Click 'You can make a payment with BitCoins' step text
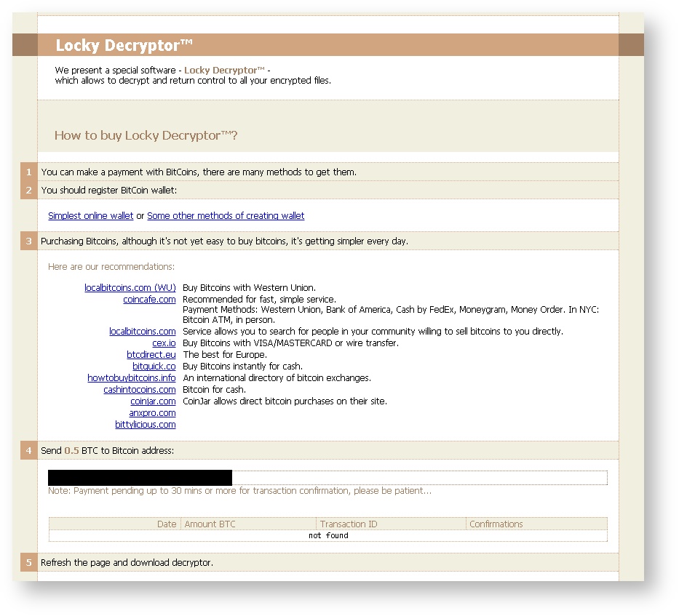This screenshot has width=679, height=616. [199, 172]
